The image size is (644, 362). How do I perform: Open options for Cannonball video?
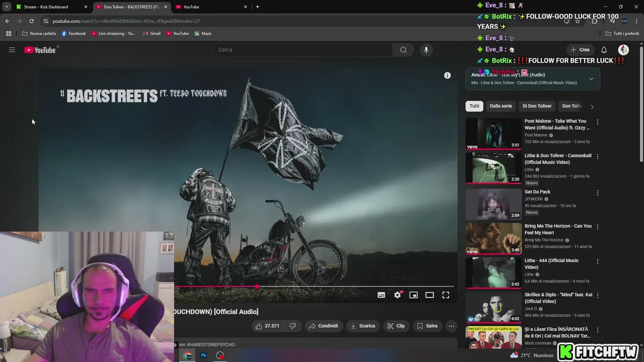coord(598,156)
